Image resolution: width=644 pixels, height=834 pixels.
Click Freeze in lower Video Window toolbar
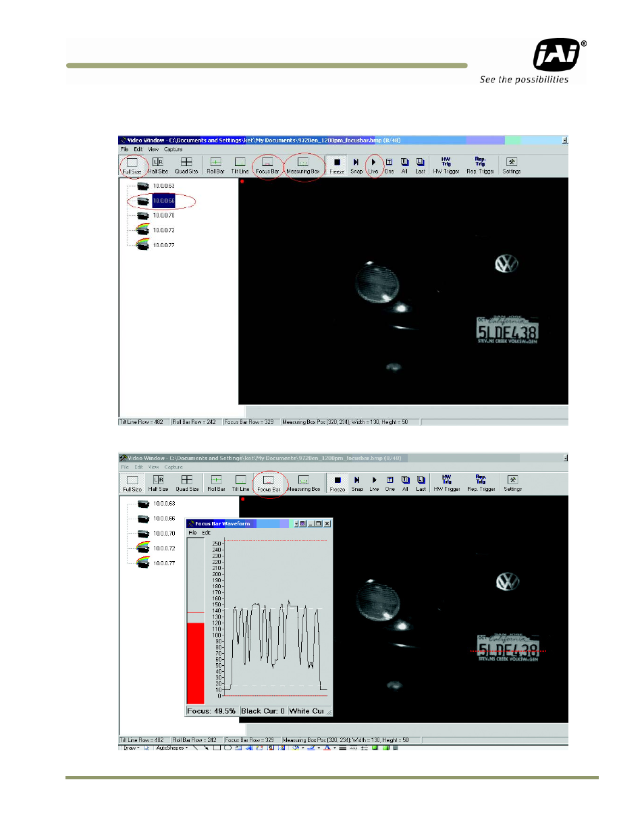pos(338,484)
